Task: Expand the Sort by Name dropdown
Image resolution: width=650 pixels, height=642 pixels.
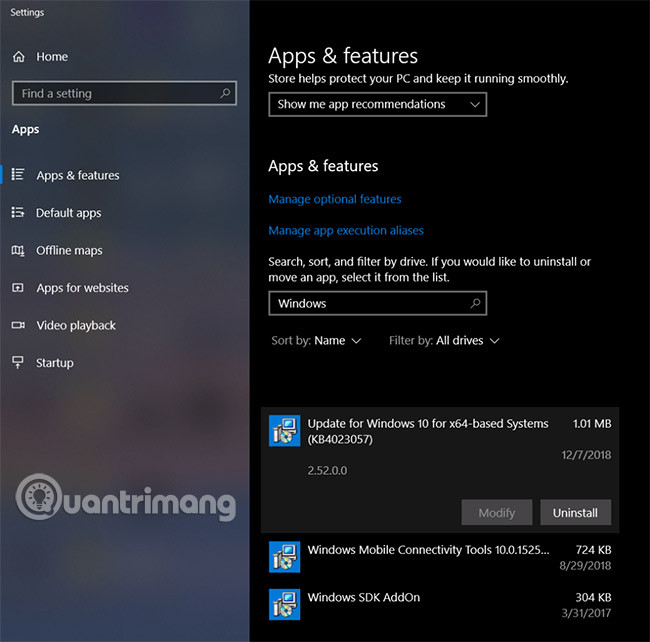Action: (x=336, y=341)
